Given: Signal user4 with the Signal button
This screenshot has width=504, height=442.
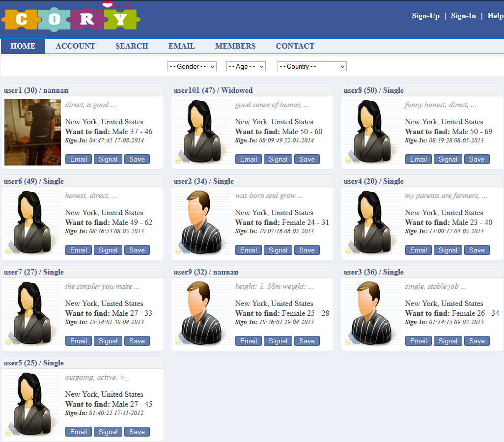Looking at the screenshot, I should (448, 250).
